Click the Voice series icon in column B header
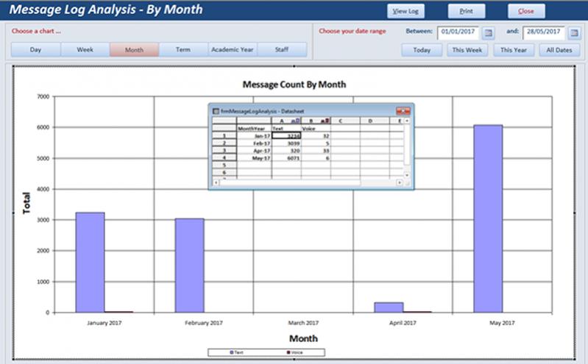 pos(325,121)
